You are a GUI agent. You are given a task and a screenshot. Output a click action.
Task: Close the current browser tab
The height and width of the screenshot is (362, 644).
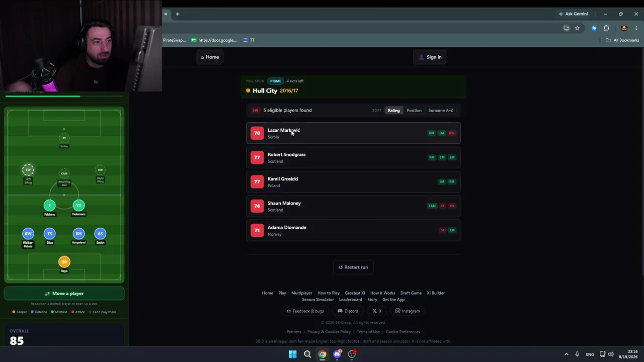166,14
